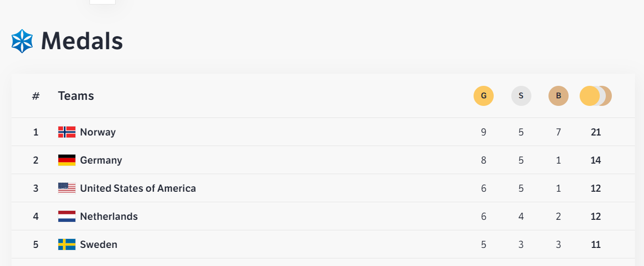Click the Teams column header
The width and height of the screenshot is (644, 266).
click(x=76, y=96)
